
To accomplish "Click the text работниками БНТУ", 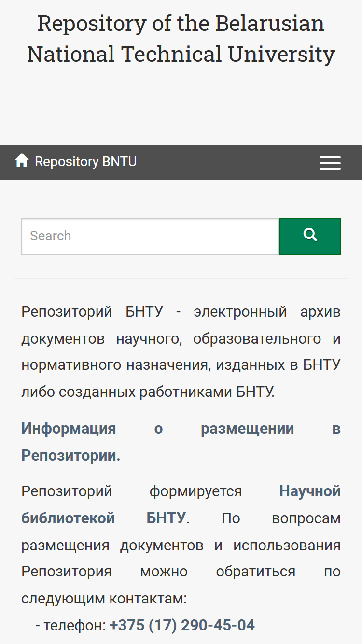I will coord(207,392).
